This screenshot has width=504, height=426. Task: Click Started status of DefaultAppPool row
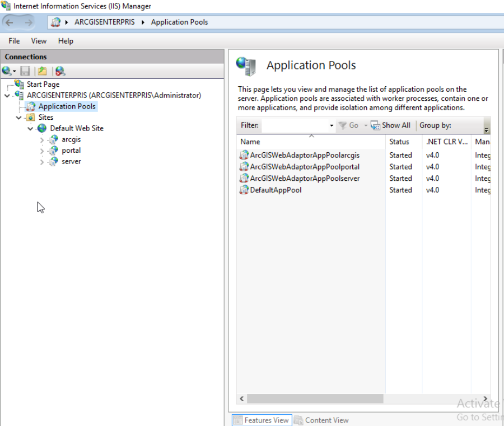pos(400,190)
